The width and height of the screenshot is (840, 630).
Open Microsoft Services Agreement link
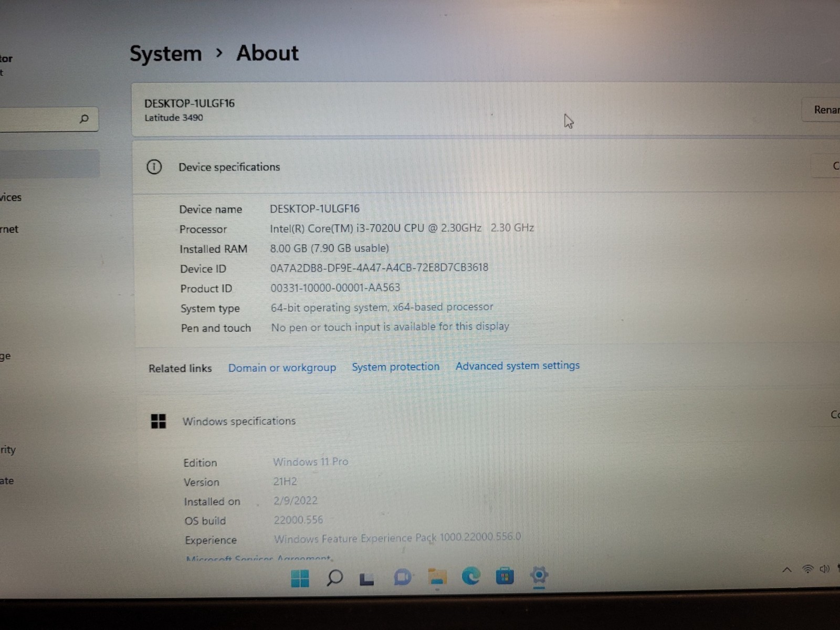pyautogui.click(x=258, y=559)
